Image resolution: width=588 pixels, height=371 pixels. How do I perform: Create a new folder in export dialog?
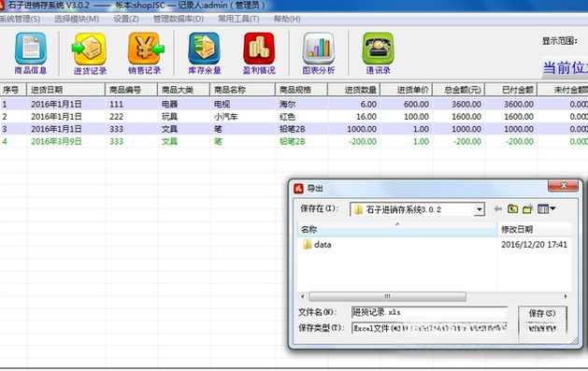pos(528,208)
